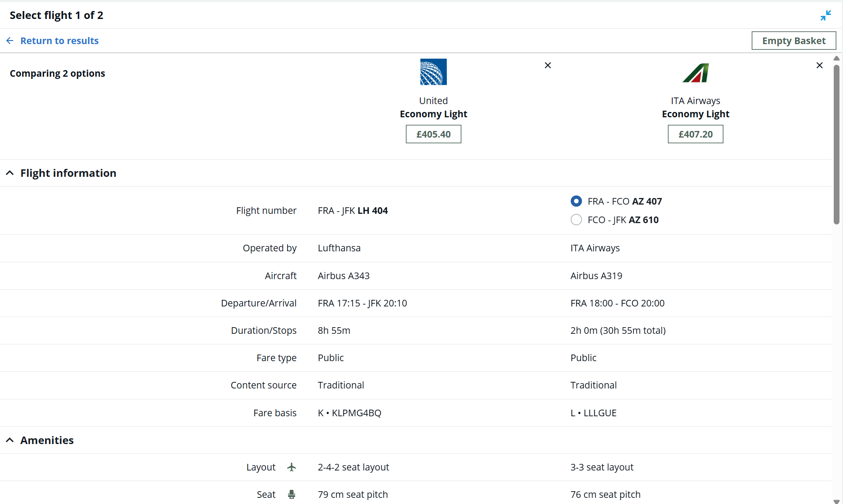Image resolution: width=843 pixels, height=504 pixels.
Task: Click the vertical scrollbar thumb
Action: pos(836,145)
